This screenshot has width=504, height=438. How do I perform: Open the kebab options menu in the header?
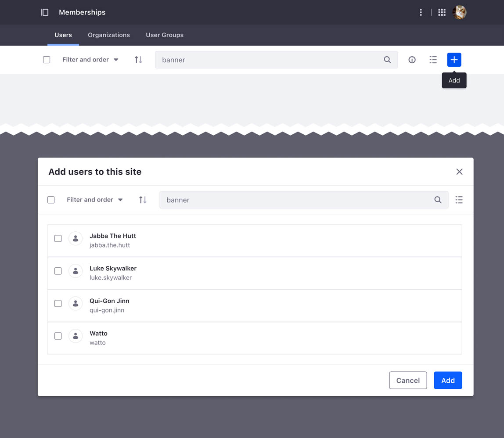click(x=421, y=12)
